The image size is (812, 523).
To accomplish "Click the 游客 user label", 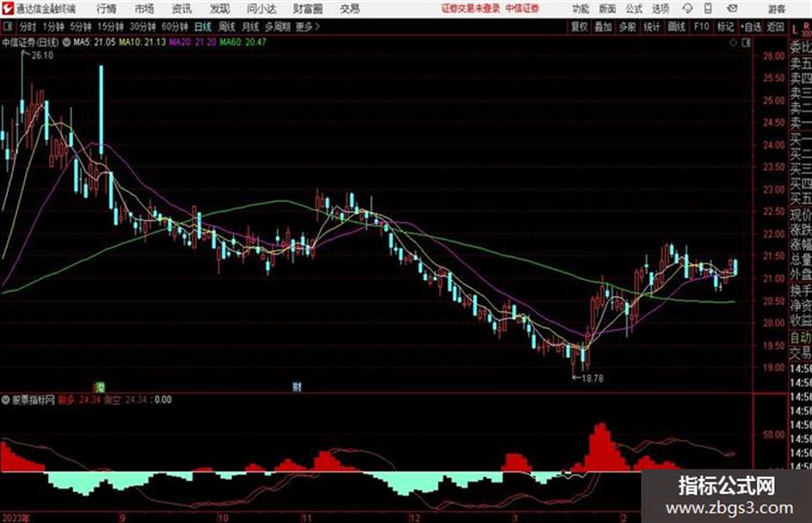I will (x=776, y=9).
